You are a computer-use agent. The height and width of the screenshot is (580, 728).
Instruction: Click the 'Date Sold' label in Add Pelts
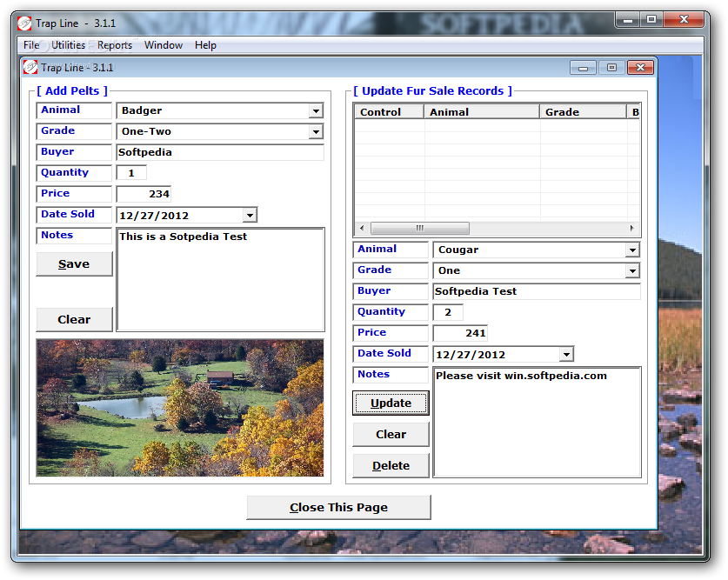pos(68,214)
